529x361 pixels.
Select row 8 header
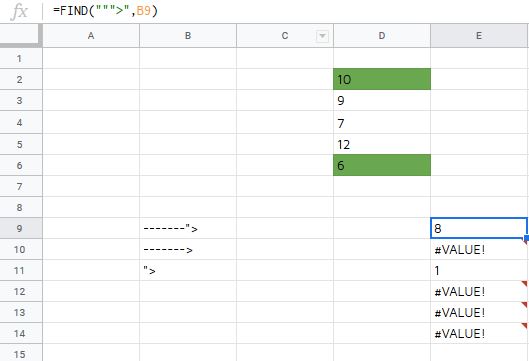20,207
